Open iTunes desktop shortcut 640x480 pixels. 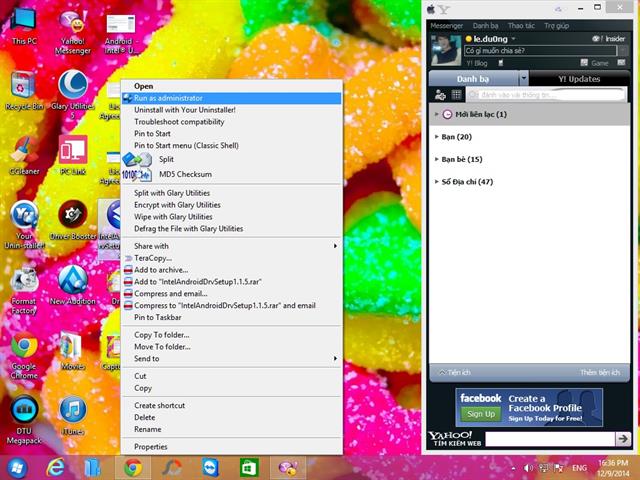73,416
